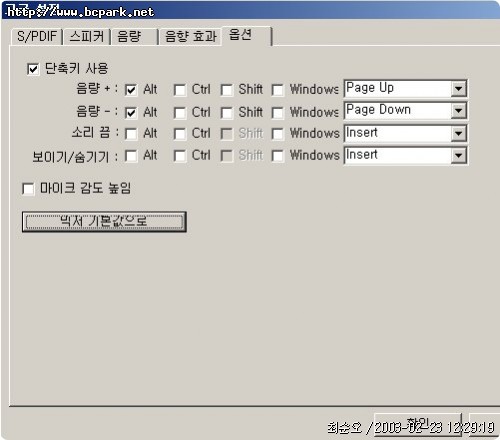
Task: Check Alt in the 소리 끔 row
Action: (131, 134)
